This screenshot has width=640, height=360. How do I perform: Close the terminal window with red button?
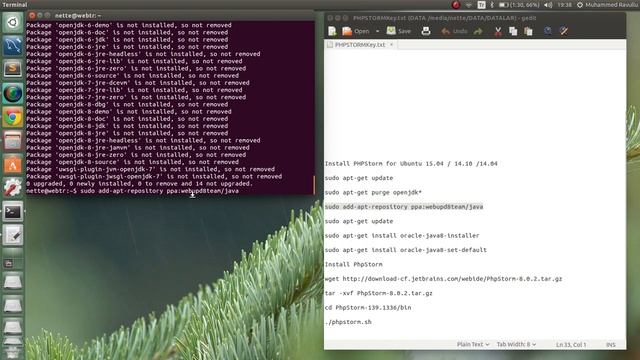(x=32, y=15)
